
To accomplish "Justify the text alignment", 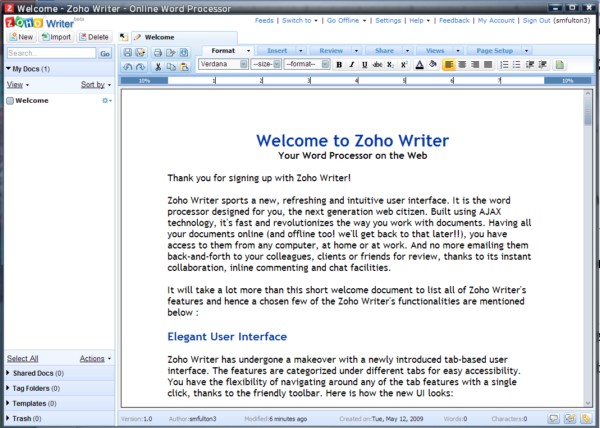I will coord(488,65).
